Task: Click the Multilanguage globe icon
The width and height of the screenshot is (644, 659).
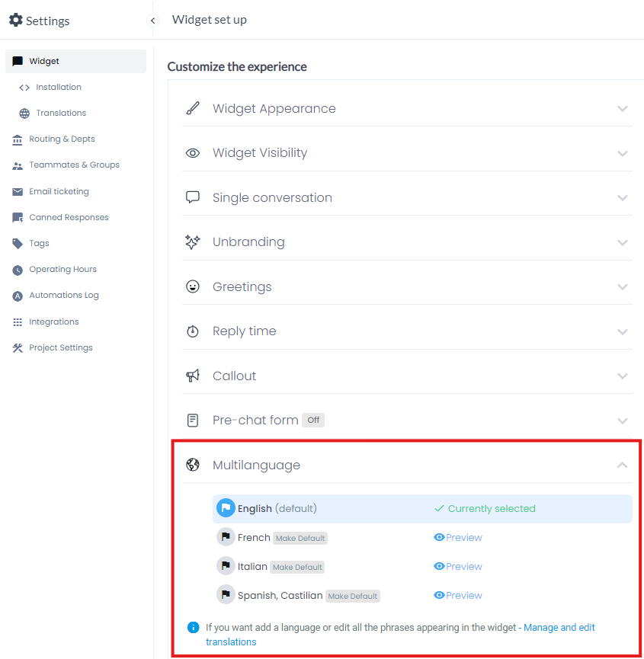Action: tap(193, 465)
